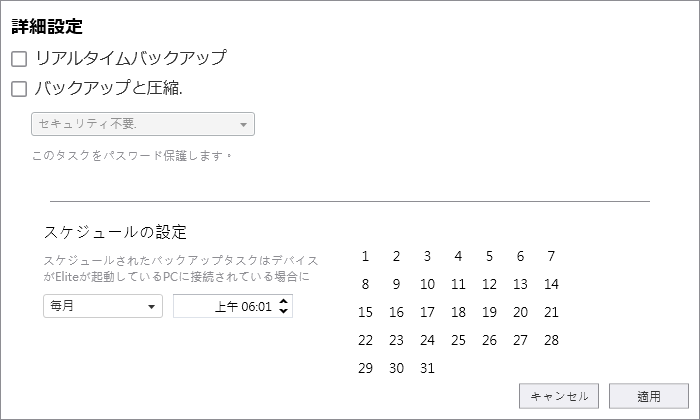
Task: Select day 31 in the calendar
Action: pyautogui.click(x=427, y=368)
